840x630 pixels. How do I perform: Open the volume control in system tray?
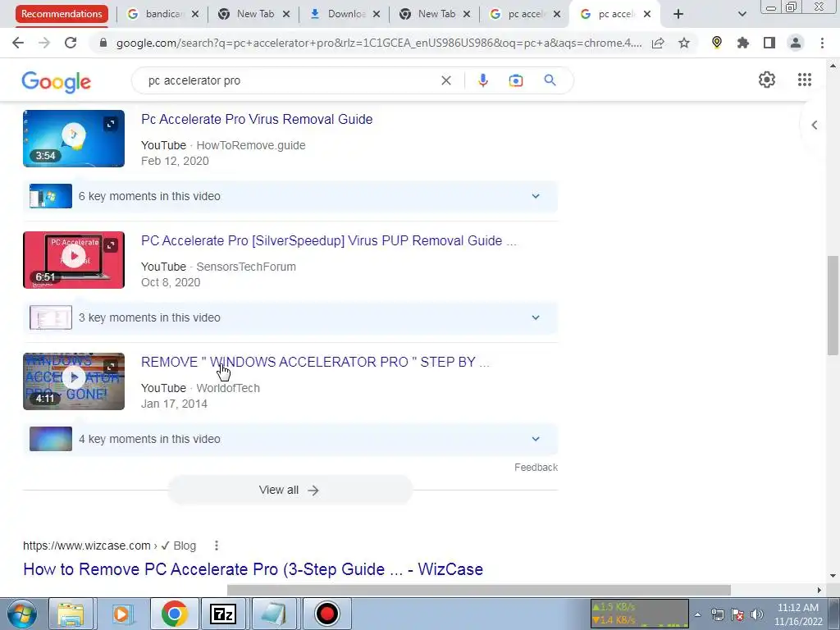point(757,614)
